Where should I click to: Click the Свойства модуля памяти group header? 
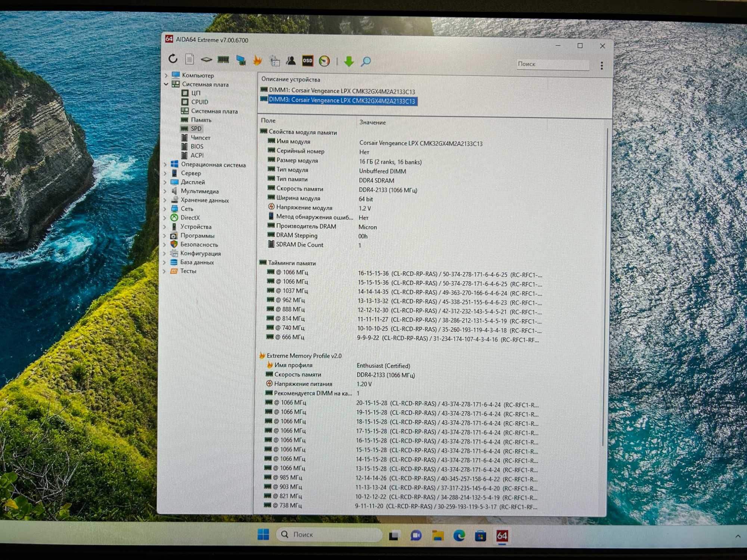298,132
